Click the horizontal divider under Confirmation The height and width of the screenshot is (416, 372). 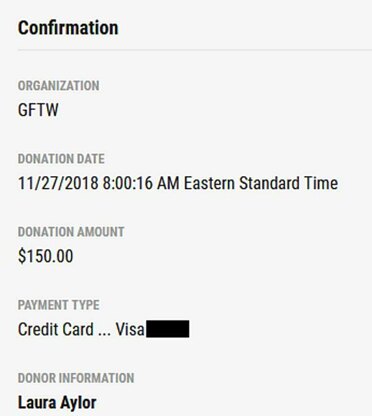point(195,50)
